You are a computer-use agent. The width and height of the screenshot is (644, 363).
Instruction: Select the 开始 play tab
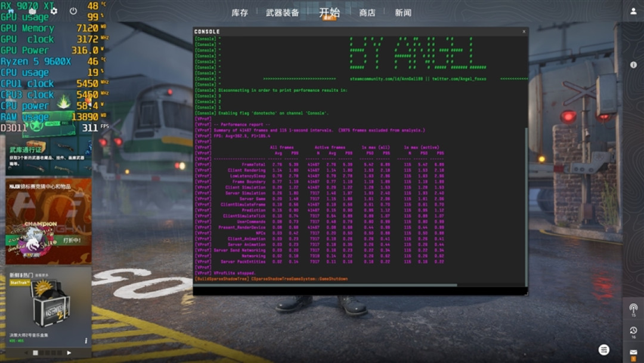tap(329, 13)
